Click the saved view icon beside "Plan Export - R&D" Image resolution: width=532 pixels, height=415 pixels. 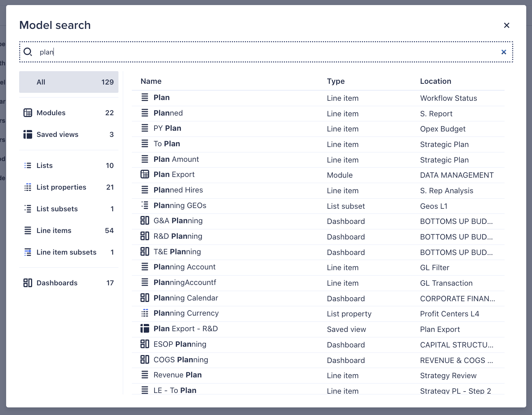[x=145, y=328]
